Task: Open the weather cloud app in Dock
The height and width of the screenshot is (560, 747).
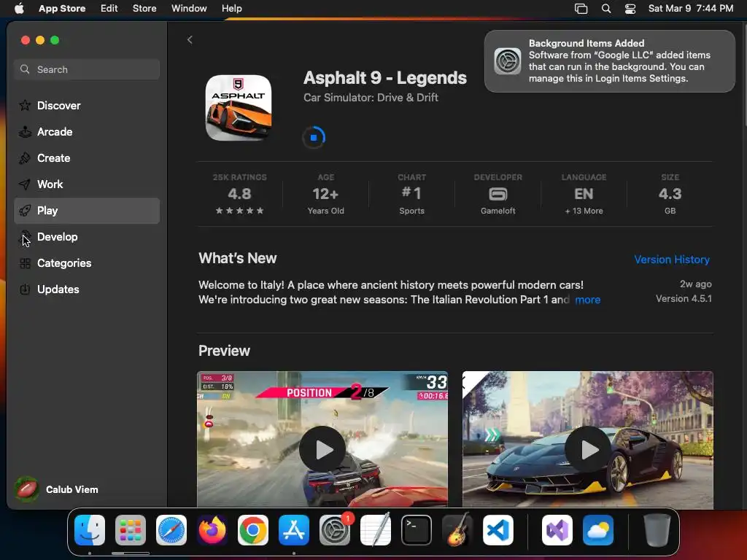Action: [x=598, y=530]
